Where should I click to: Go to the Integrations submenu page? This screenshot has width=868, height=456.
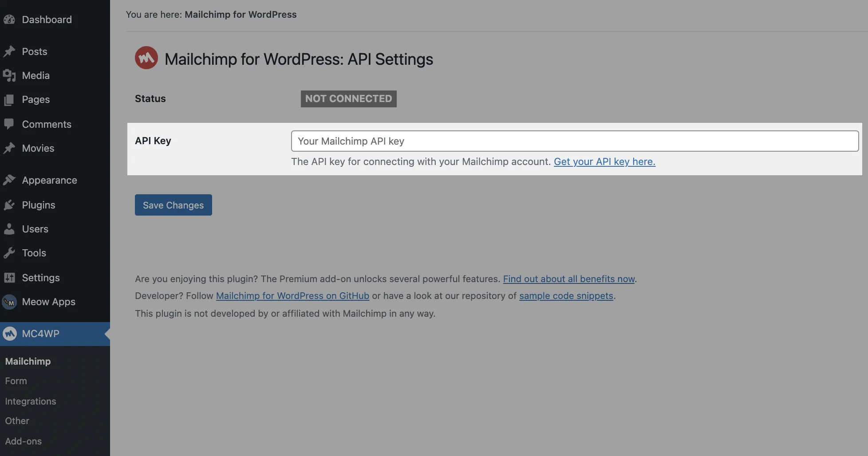click(x=31, y=401)
